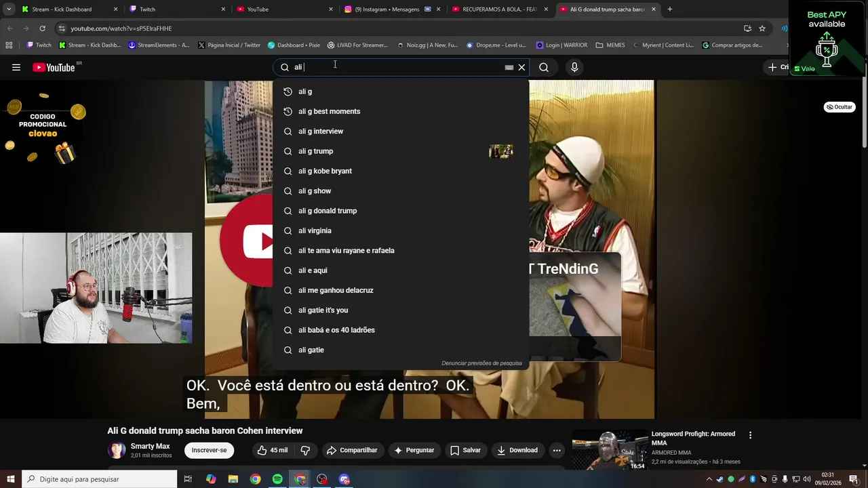Open the notification center icon

click(x=854, y=479)
